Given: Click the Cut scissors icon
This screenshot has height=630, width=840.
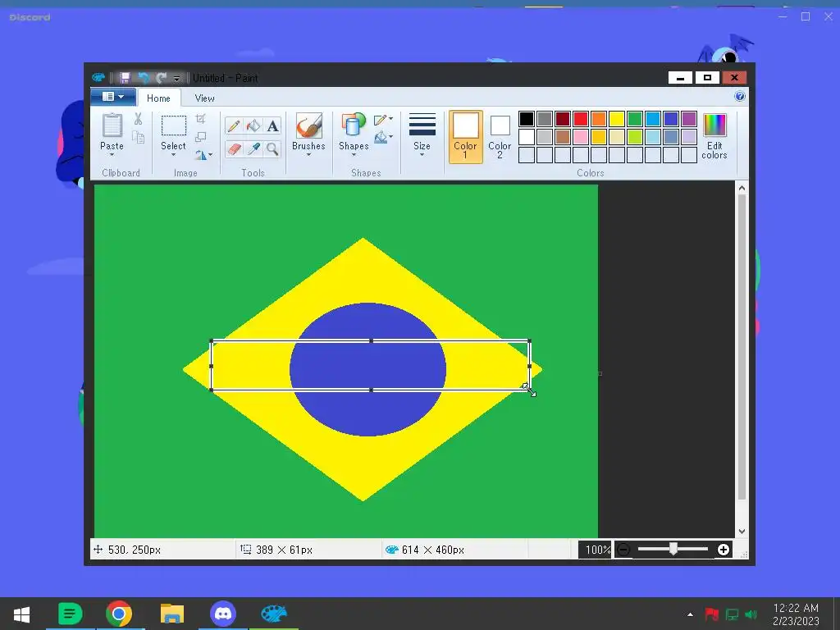Looking at the screenshot, I should click(138, 119).
